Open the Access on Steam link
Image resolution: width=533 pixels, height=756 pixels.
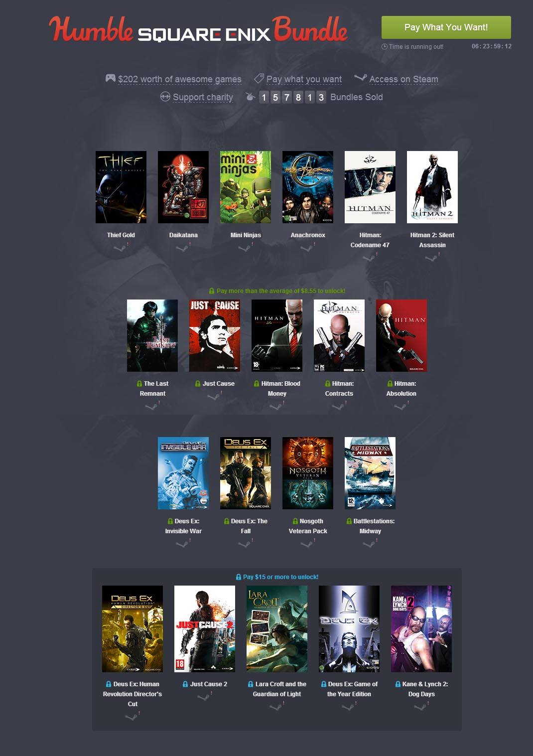(403, 79)
